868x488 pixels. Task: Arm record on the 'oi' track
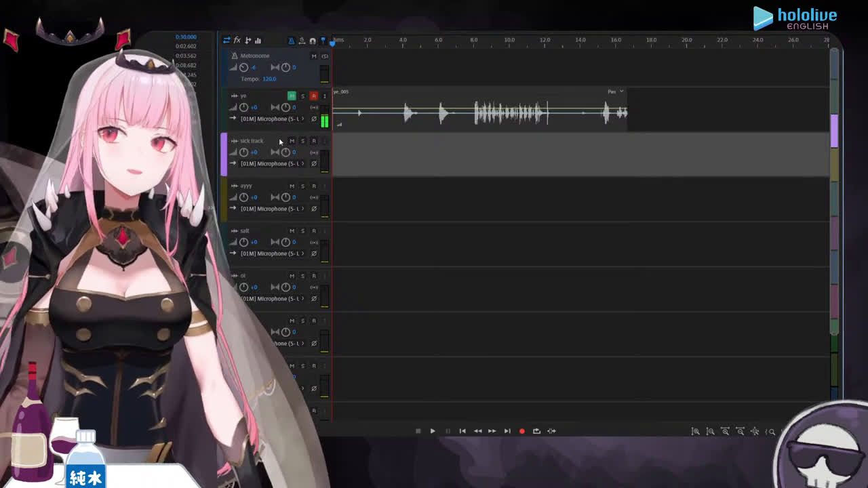(313, 276)
